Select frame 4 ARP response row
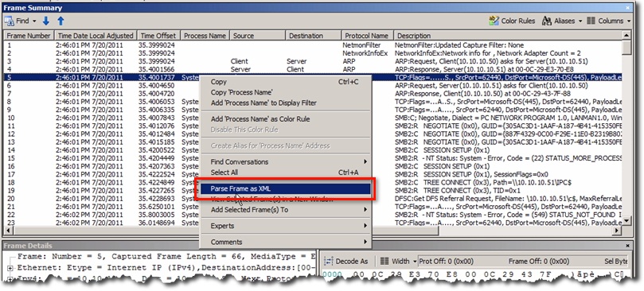Screen dimensions: 644x291 tap(314, 69)
